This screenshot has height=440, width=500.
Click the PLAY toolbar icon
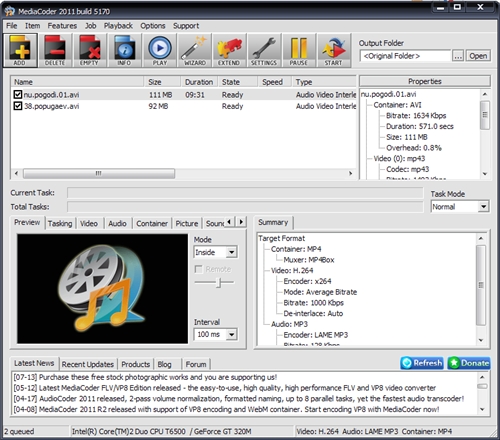(160, 50)
